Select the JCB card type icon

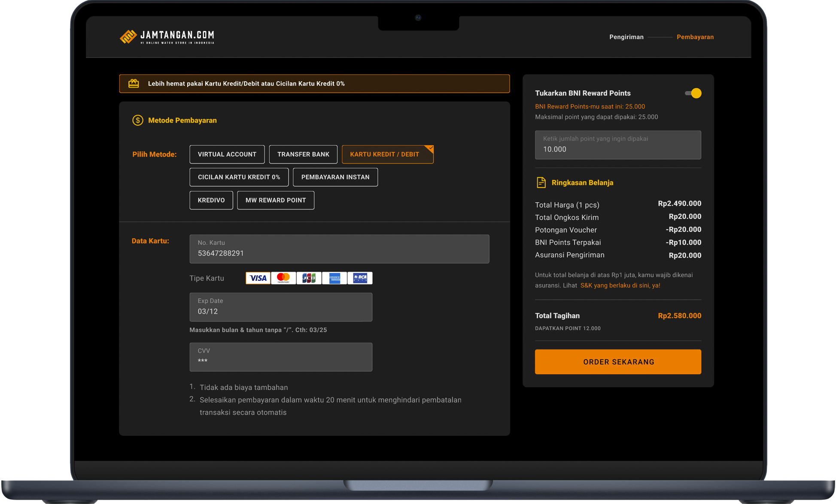(x=309, y=278)
